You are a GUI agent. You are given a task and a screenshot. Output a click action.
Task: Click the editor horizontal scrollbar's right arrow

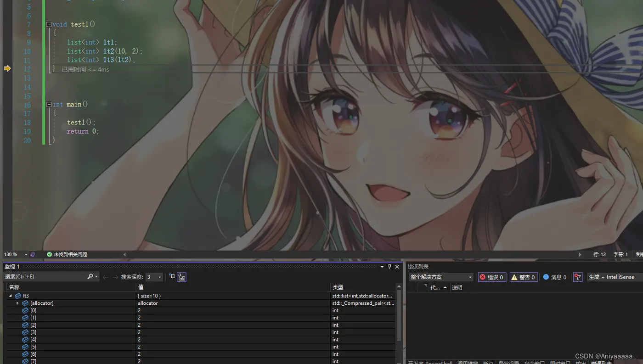580,254
